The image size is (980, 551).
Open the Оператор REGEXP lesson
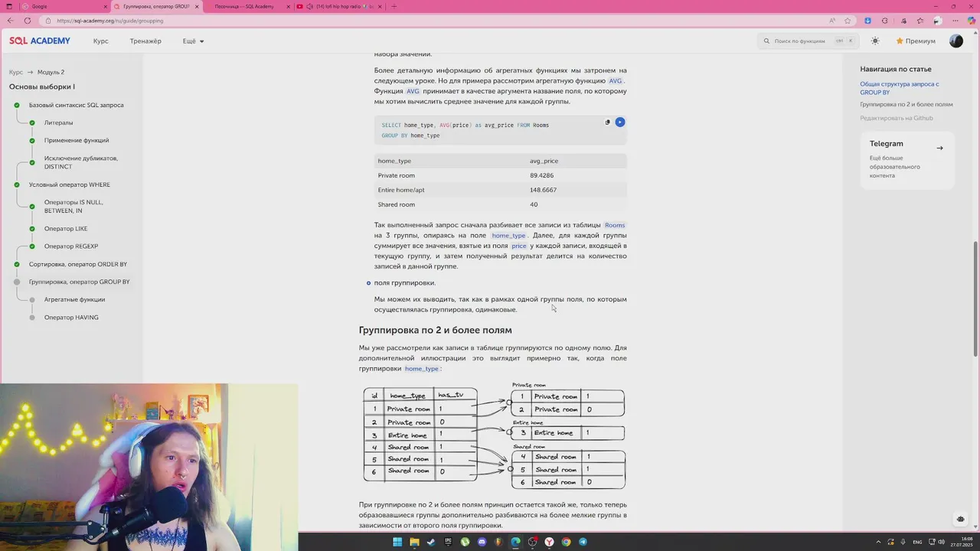pyautogui.click(x=71, y=246)
